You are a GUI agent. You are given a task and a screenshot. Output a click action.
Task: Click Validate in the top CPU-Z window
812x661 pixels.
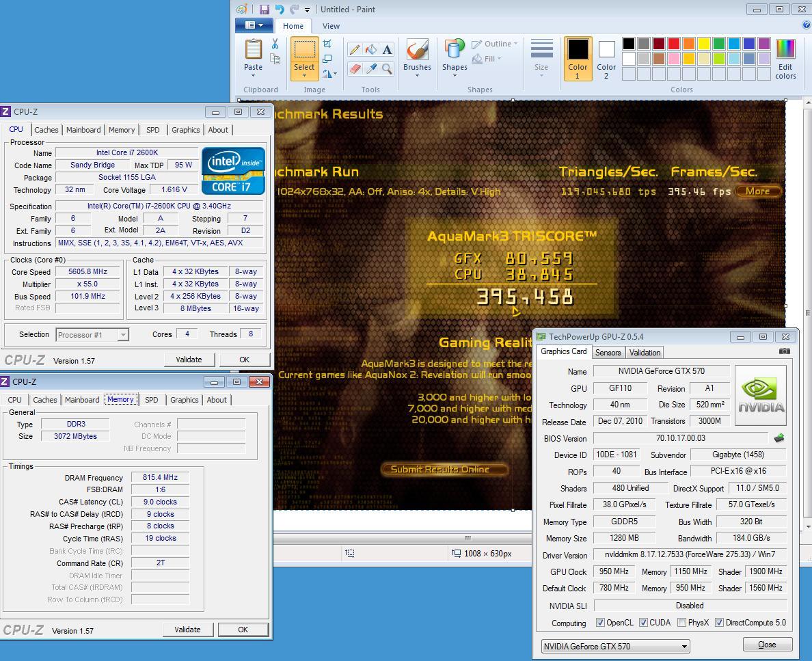189,360
